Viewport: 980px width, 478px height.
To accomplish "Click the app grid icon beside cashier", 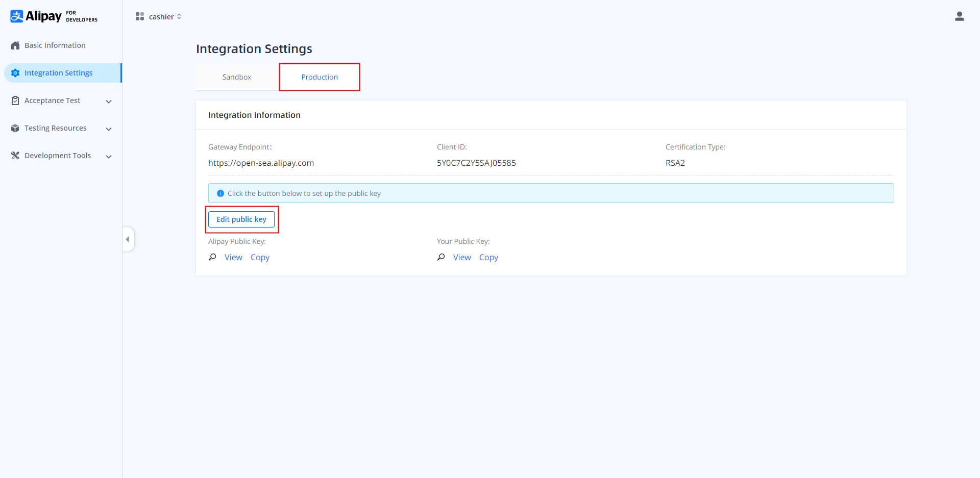I will click(139, 17).
